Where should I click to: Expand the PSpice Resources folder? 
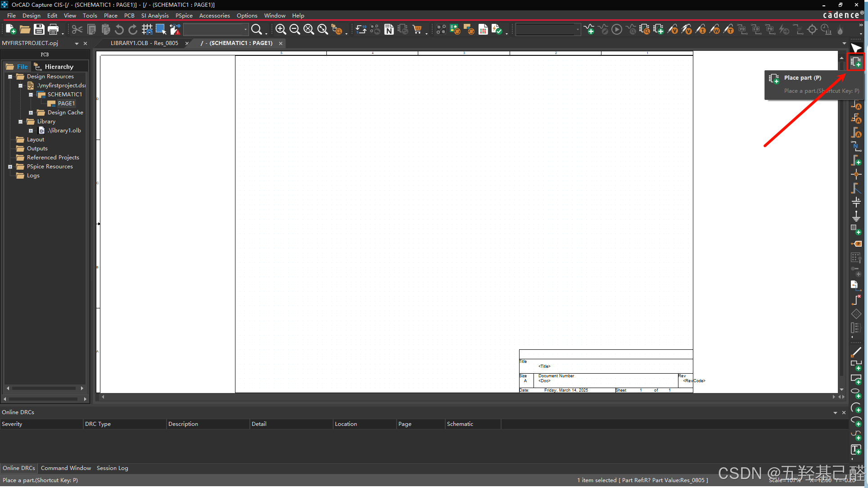pos(10,167)
